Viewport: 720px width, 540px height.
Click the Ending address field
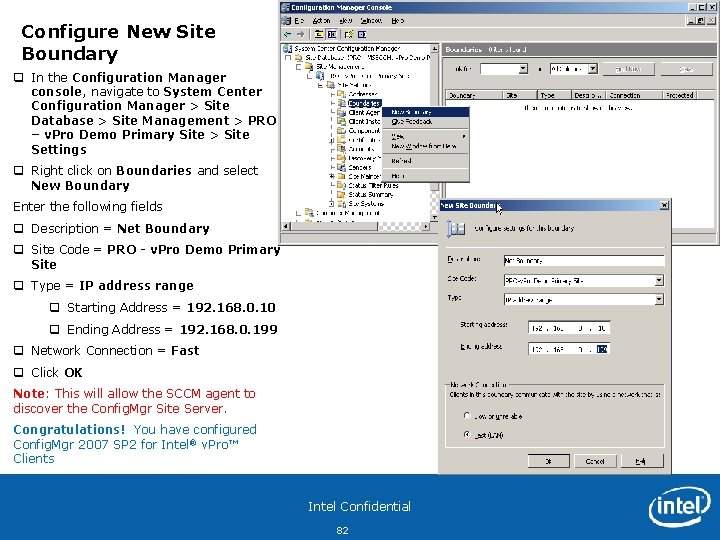click(569, 349)
